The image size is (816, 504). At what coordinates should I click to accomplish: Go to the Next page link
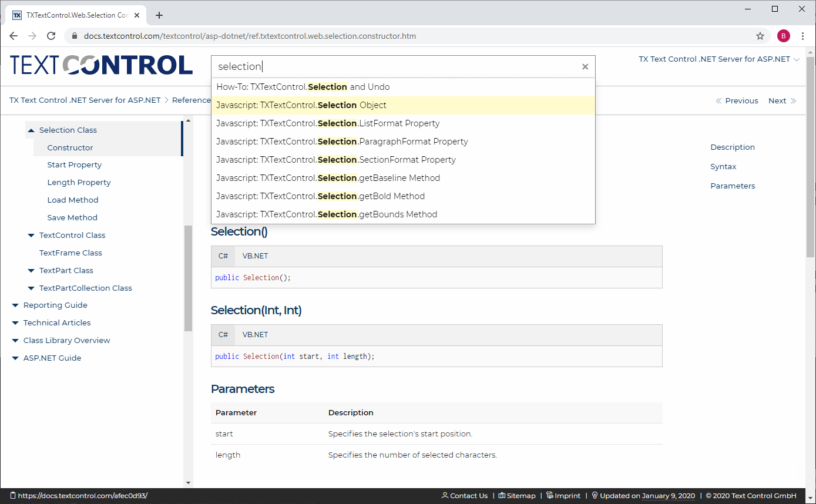[783, 100]
